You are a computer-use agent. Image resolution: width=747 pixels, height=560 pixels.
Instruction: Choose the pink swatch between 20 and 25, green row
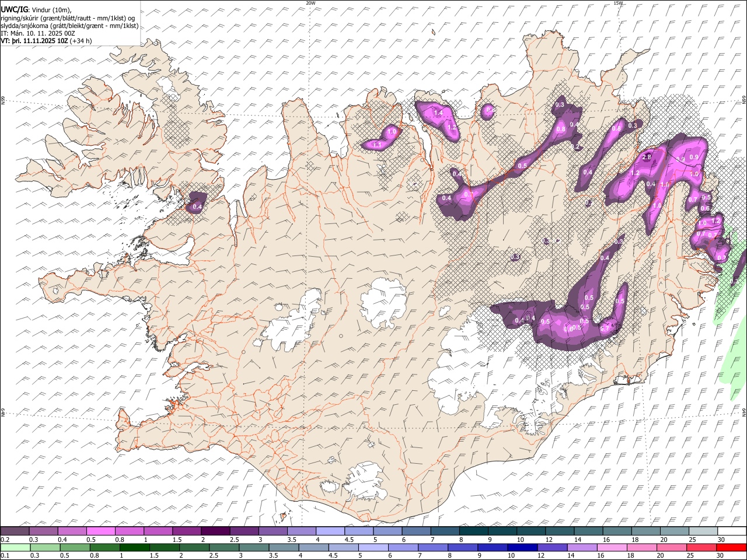[x=672, y=547]
